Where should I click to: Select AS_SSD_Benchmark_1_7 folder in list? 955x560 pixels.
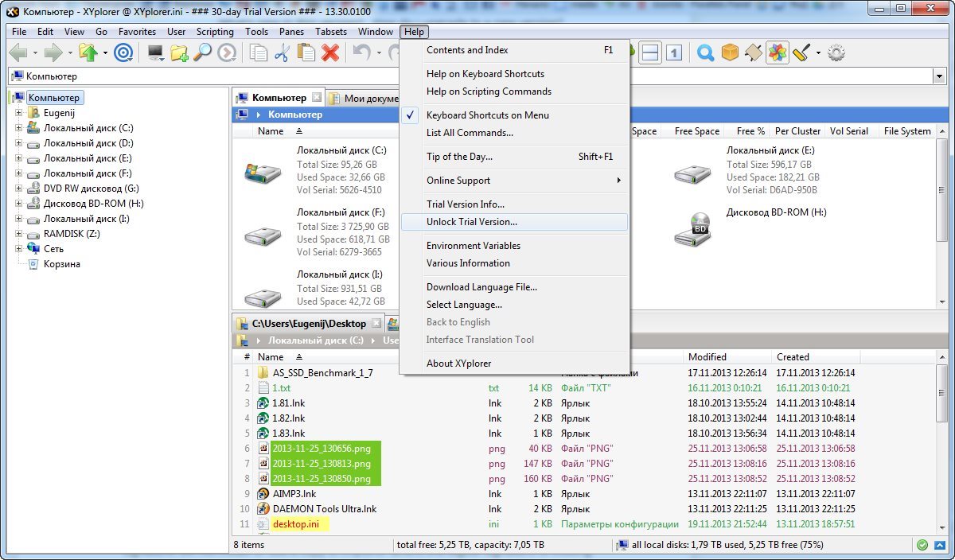tap(322, 372)
